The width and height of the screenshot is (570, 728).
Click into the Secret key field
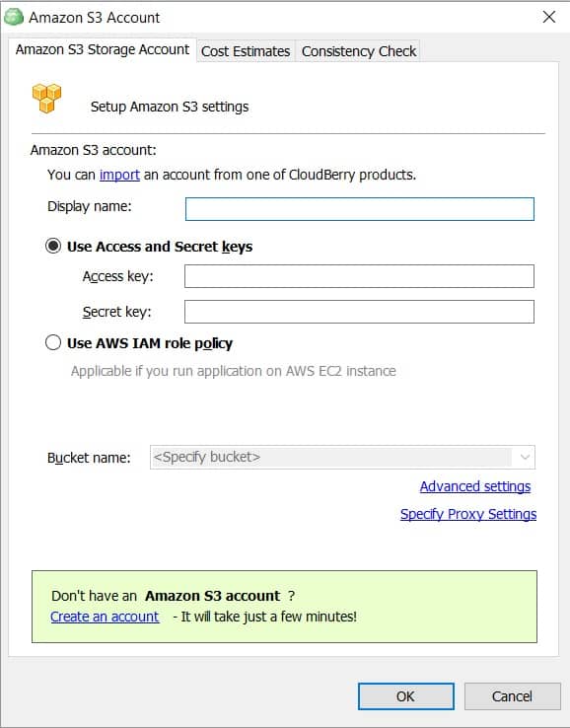359,312
